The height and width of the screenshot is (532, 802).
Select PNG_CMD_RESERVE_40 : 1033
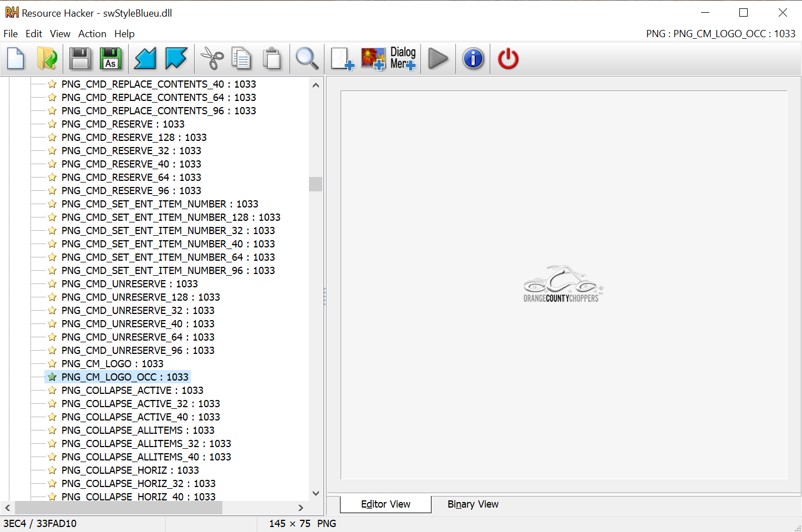tap(131, 164)
